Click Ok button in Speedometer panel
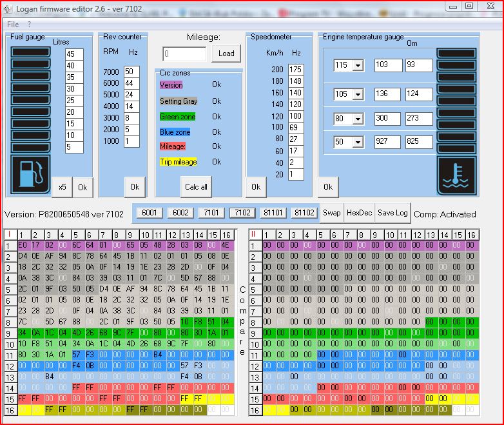 [256, 186]
